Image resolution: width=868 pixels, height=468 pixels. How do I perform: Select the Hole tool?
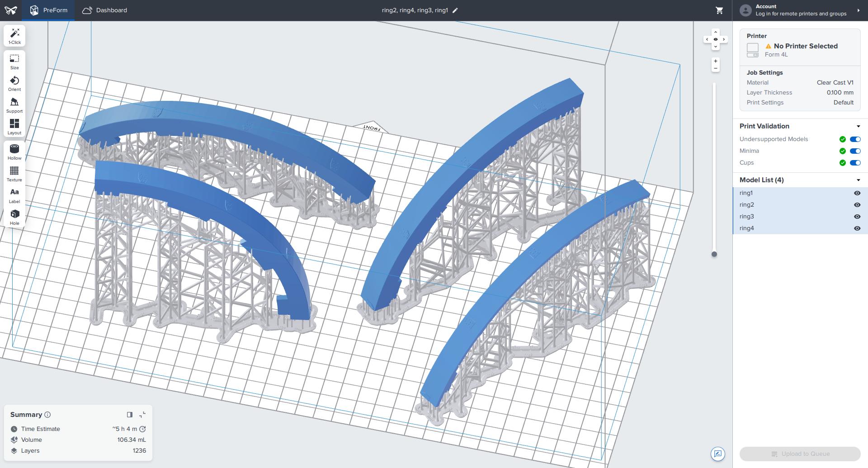click(14, 217)
